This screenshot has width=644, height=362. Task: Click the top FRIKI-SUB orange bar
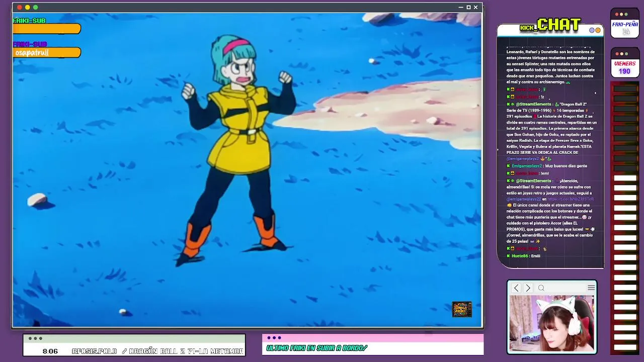(x=47, y=29)
